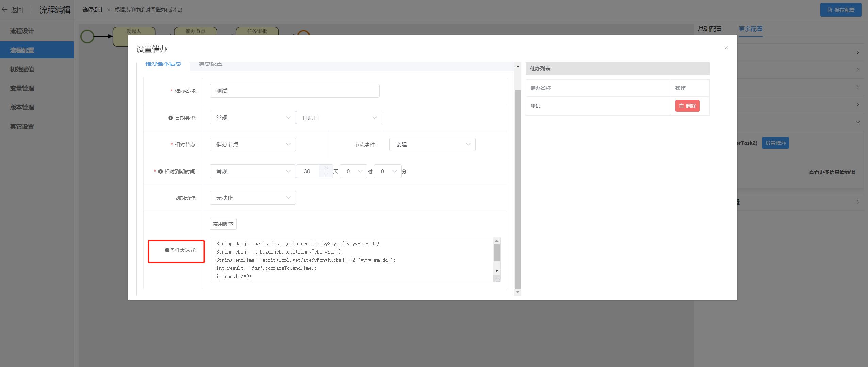This screenshot has width=868, height=367.
Task: Click the info icon beside 条件表达式
Action: pyautogui.click(x=167, y=250)
